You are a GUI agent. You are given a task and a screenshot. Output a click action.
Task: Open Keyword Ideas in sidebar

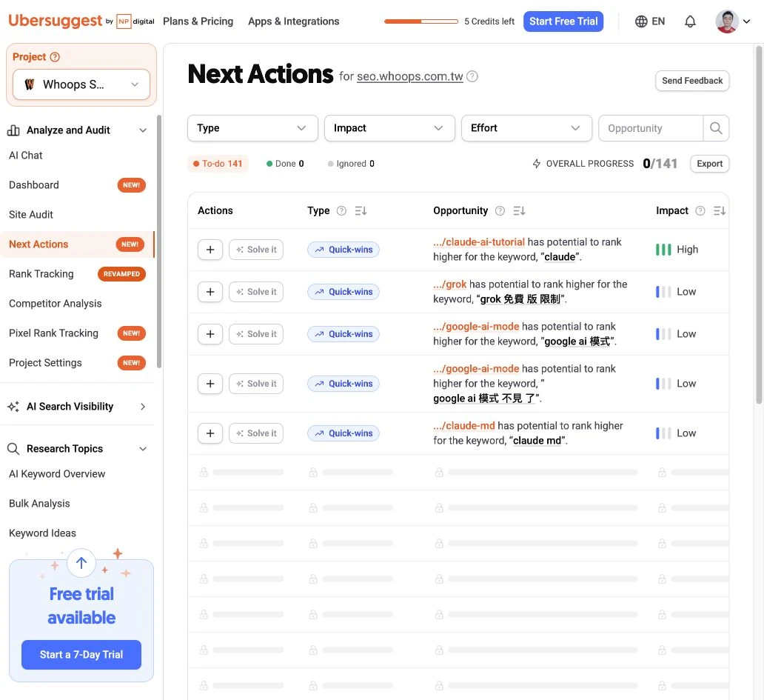[42, 534]
